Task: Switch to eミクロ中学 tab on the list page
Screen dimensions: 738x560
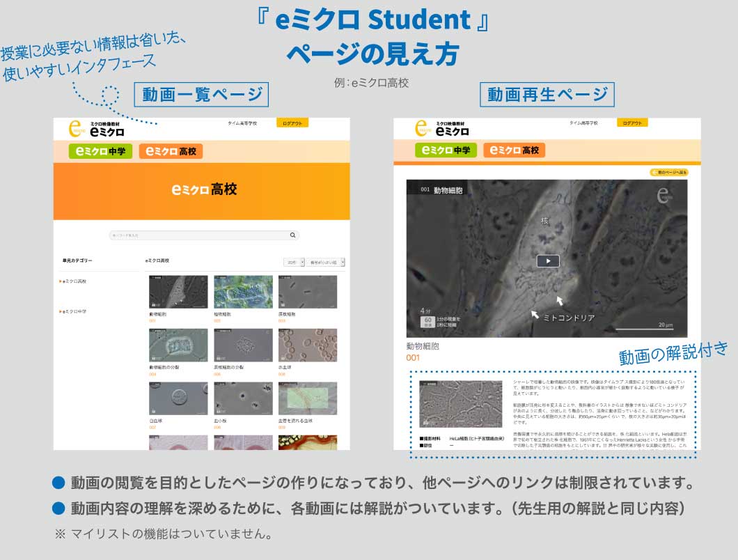Action: tap(100, 151)
